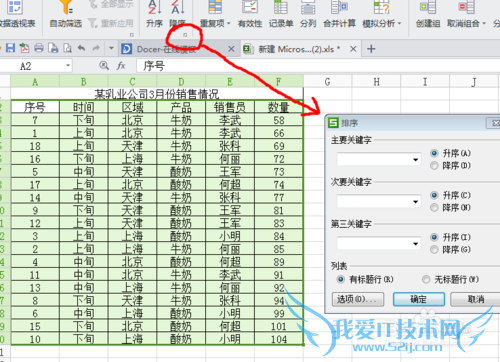Select 升序(C) for the secondary key
This screenshot has width=500, height=362.
point(434,195)
